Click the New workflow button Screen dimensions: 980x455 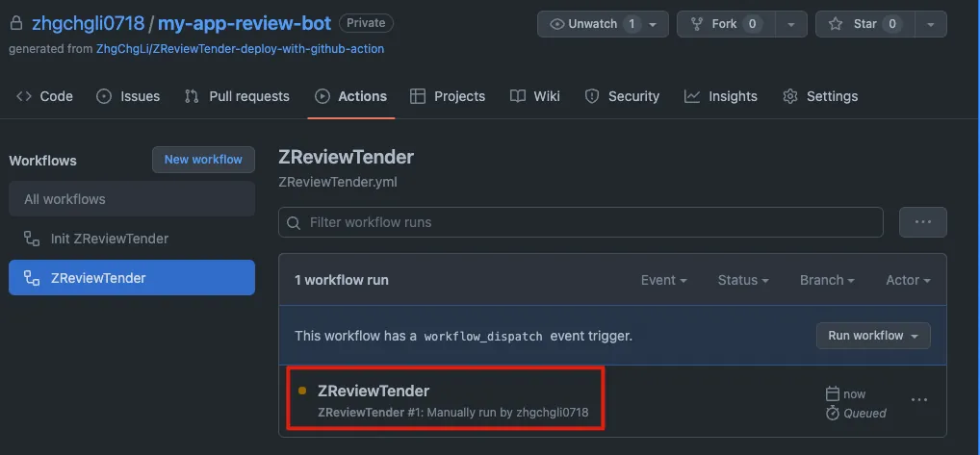click(x=203, y=160)
